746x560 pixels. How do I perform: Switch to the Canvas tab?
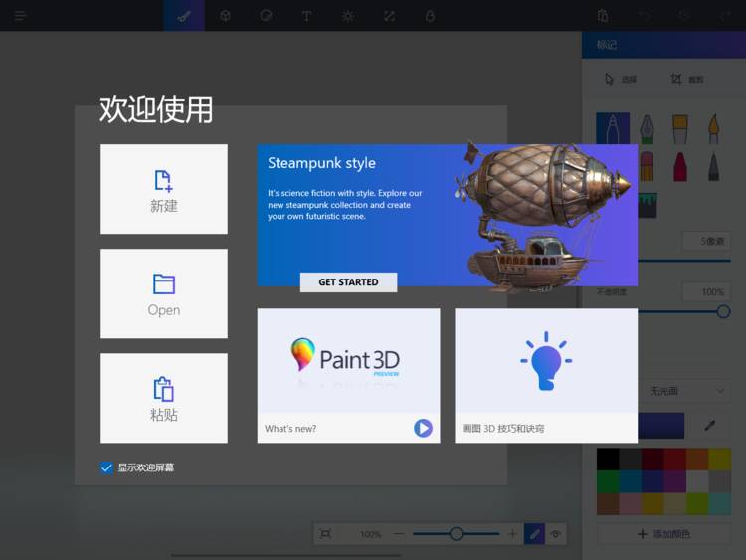389,16
